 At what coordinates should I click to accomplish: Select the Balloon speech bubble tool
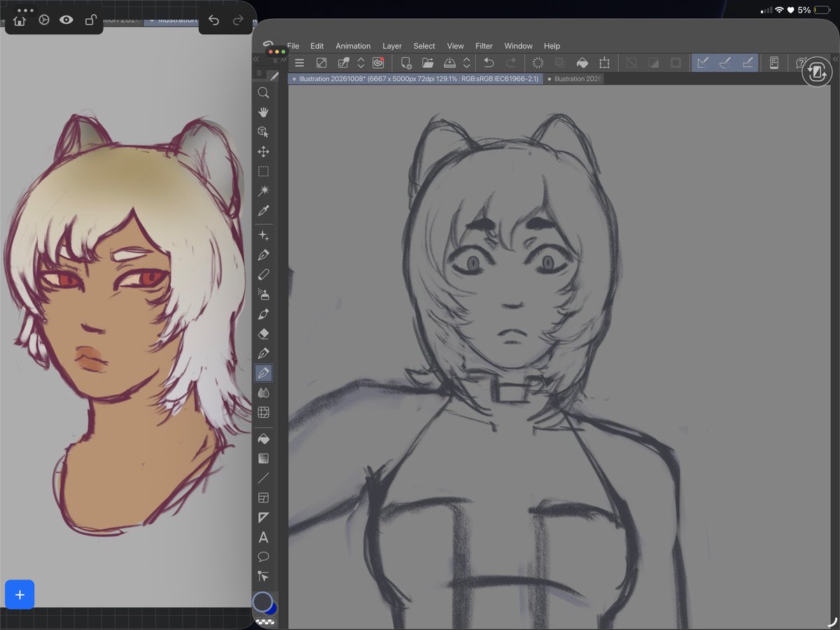[x=263, y=557]
